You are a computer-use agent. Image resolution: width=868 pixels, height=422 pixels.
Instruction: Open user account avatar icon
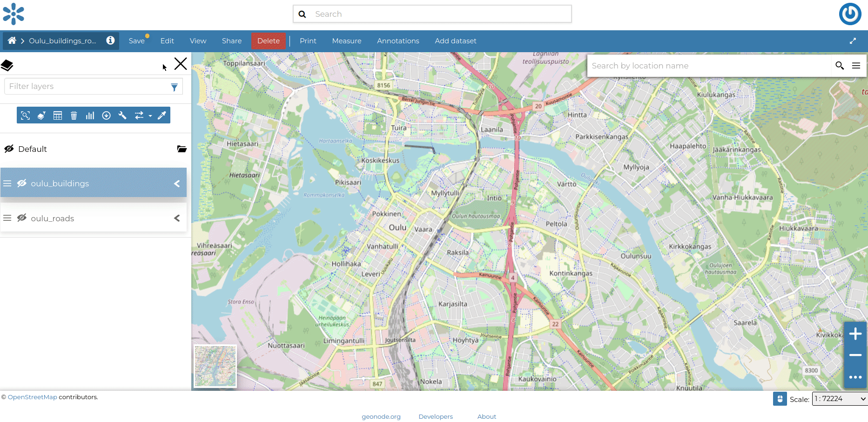(850, 14)
